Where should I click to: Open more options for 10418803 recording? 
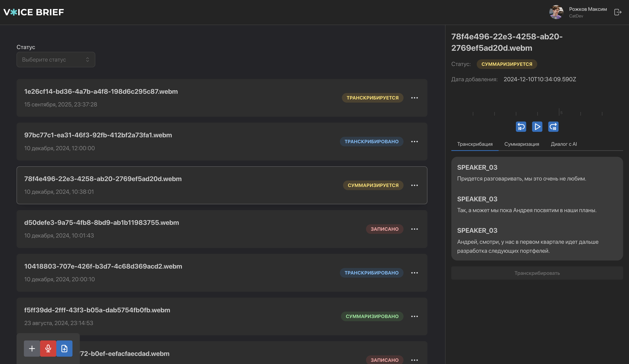point(414,273)
